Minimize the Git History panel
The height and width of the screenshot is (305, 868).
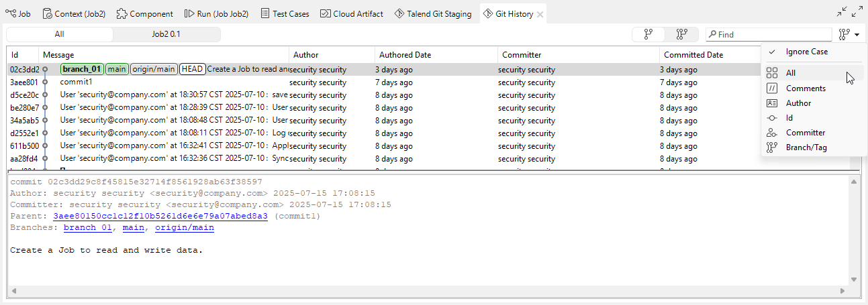[x=842, y=11]
